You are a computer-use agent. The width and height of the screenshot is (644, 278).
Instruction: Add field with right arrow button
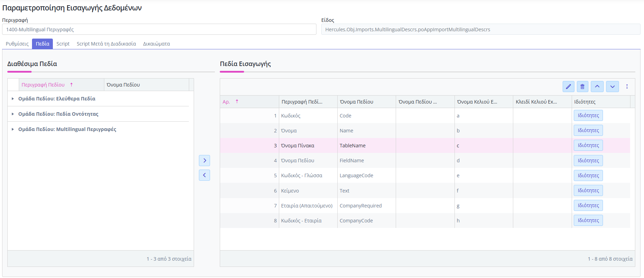click(204, 160)
